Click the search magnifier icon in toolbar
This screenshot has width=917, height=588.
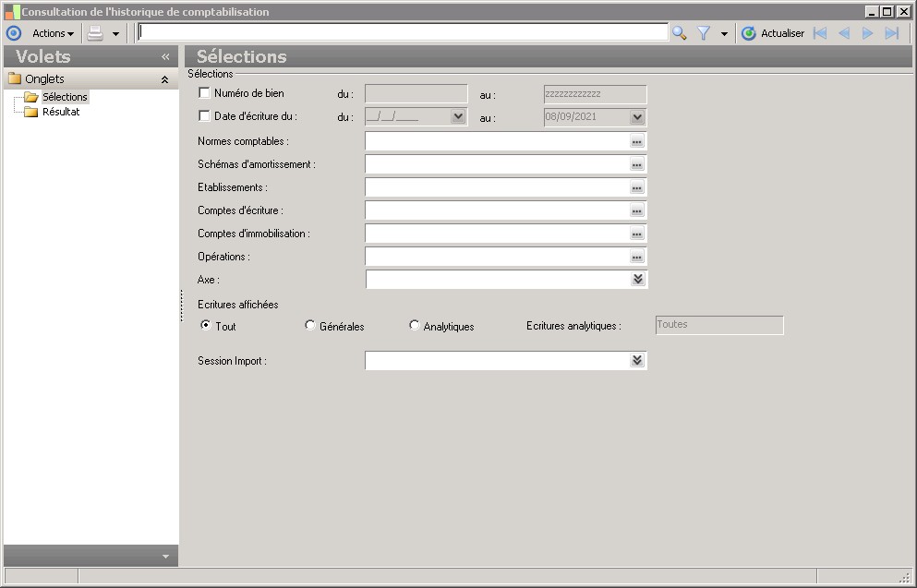point(679,33)
